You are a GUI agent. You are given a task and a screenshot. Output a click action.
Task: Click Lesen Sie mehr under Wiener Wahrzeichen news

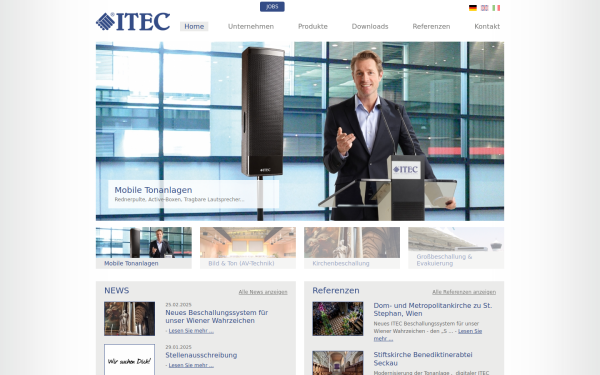pyautogui.click(x=191, y=331)
